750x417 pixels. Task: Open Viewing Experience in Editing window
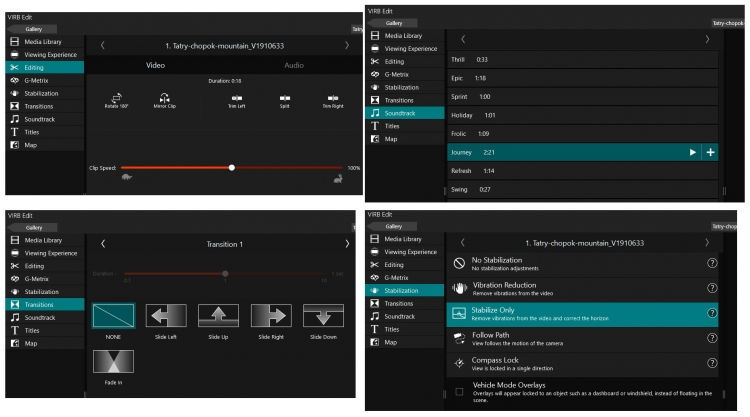point(45,55)
